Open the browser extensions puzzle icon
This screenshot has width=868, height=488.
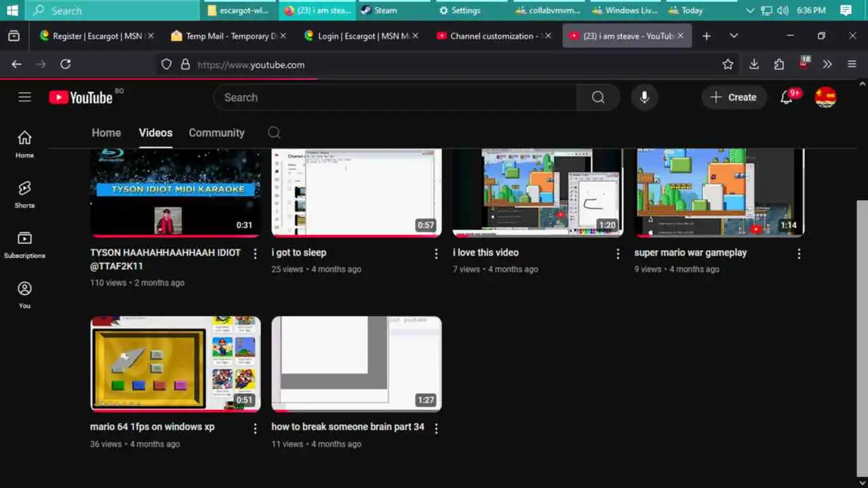pyautogui.click(x=778, y=64)
